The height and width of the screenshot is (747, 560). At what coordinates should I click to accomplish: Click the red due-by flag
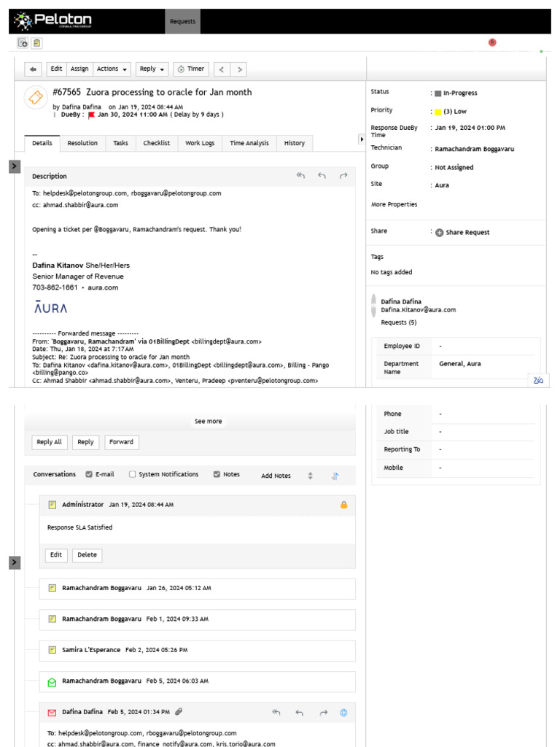click(x=91, y=115)
